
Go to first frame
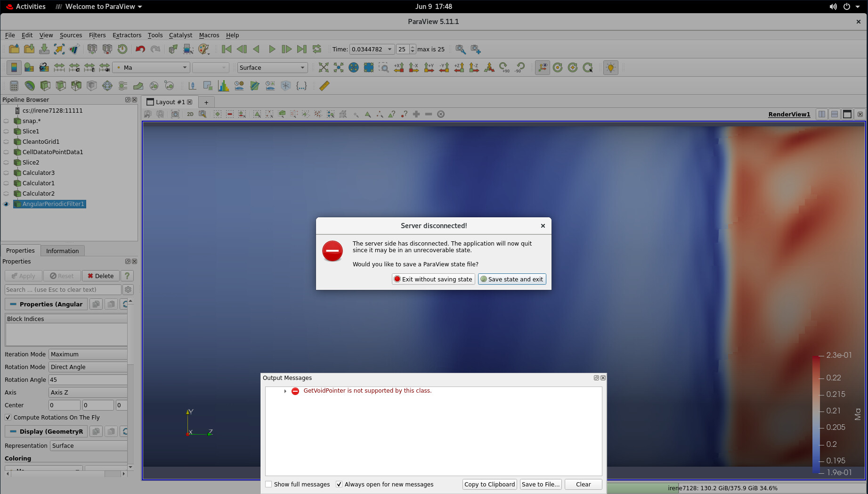tap(227, 49)
